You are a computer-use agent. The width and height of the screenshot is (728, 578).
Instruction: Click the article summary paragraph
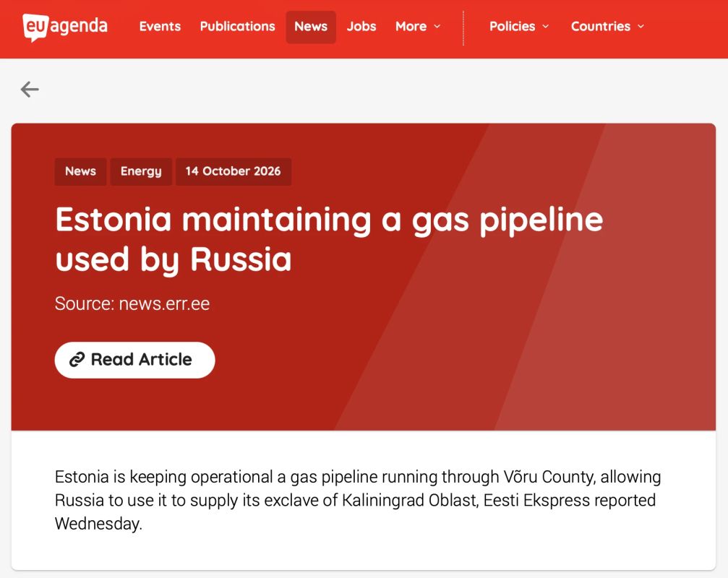pyautogui.click(x=358, y=500)
